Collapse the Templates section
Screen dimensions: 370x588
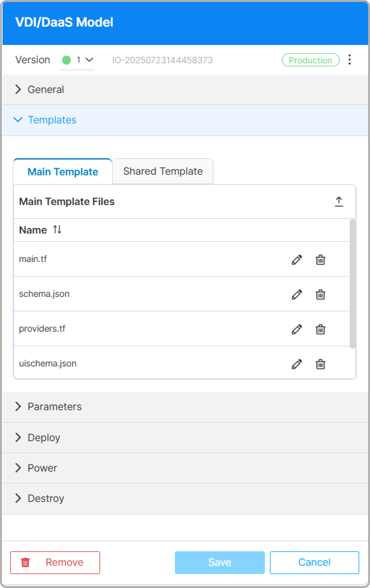click(x=52, y=120)
